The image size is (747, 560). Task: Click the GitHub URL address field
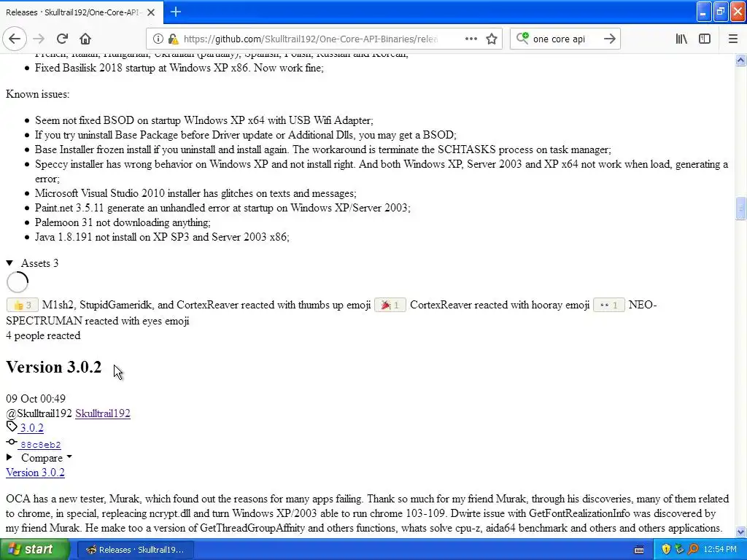pos(309,39)
